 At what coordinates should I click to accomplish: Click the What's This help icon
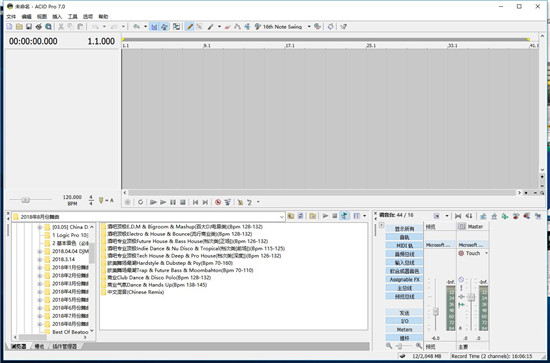[x=344, y=27]
